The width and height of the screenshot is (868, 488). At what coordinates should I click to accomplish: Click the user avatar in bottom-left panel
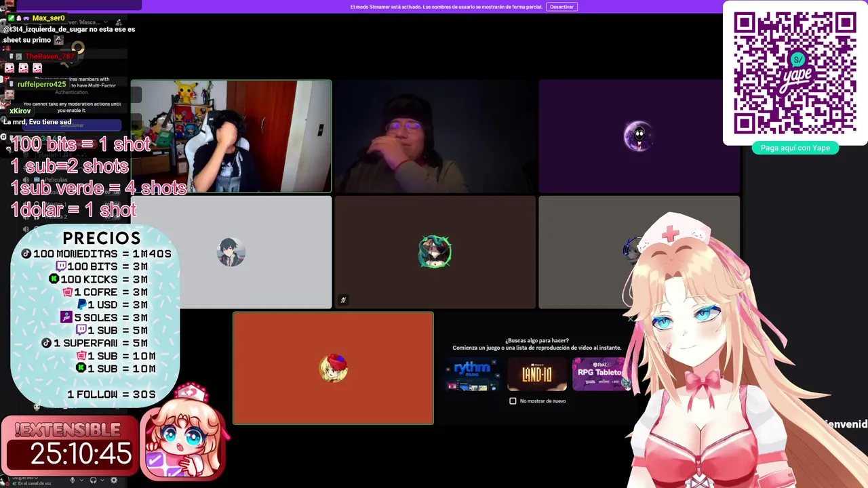[x=4, y=480]
